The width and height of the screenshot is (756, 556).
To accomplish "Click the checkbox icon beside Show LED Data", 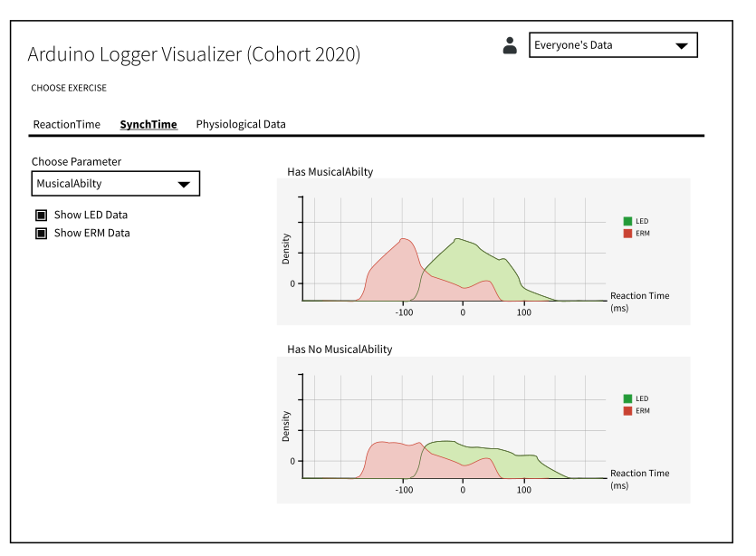I will pyautogui.click(x=41, y=215).
